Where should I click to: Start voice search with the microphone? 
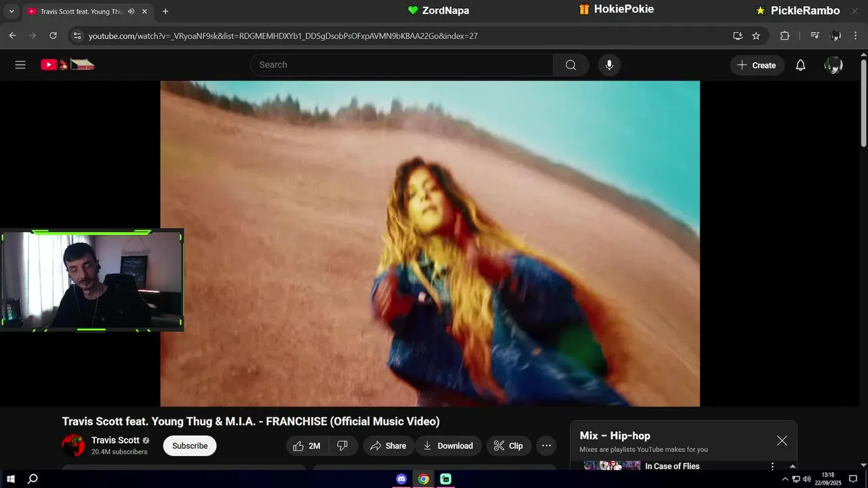(x=609, y=65)
